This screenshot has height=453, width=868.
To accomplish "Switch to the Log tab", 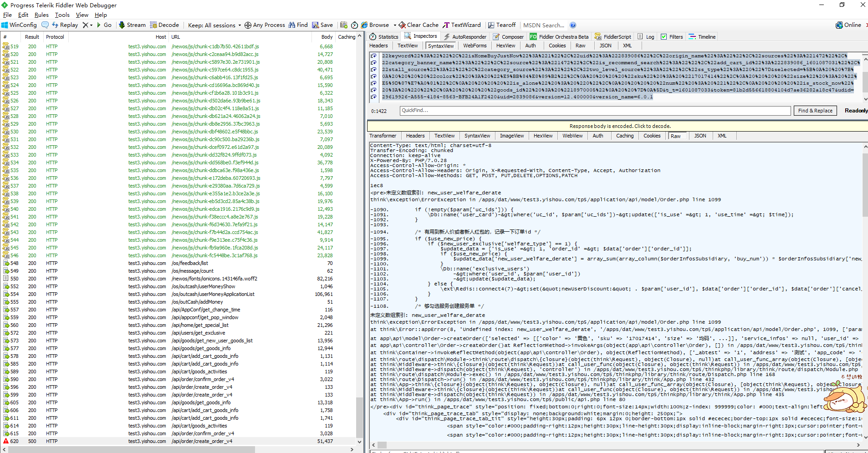I will pos(646,37).
